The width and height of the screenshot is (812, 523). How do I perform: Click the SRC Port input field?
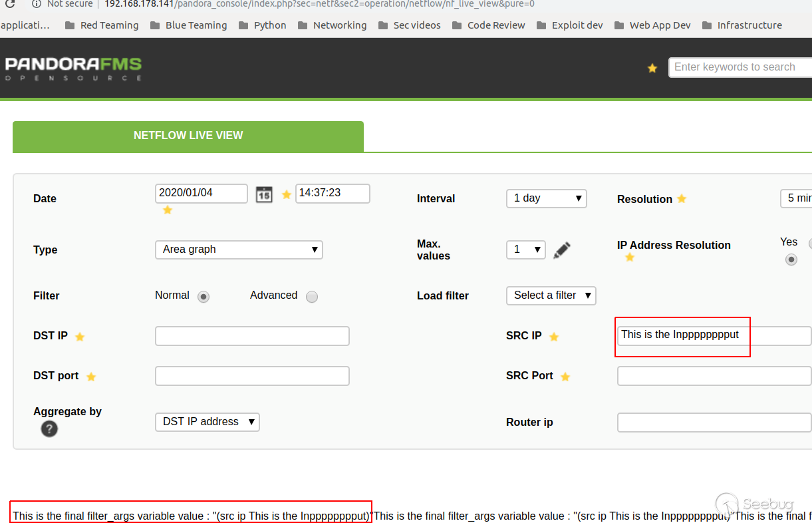pyautogui.click(x=714, y=376)
